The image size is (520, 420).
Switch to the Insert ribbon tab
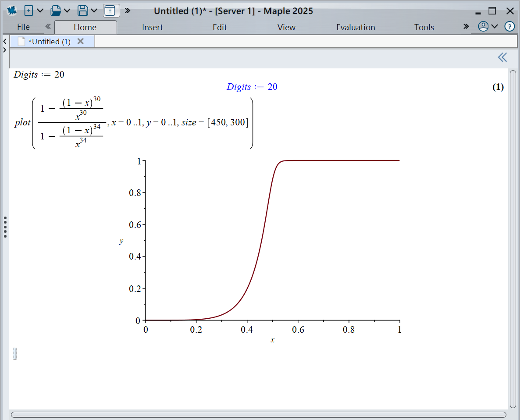(153, 27)
